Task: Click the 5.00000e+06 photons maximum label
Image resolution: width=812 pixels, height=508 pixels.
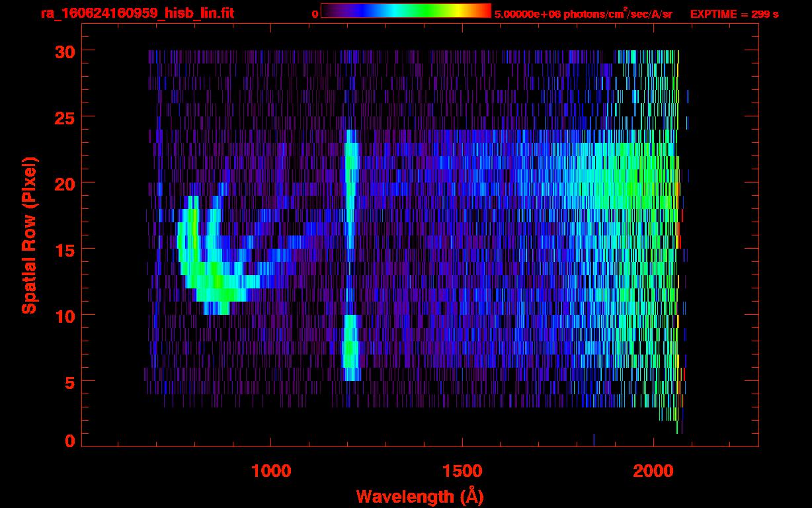Action: 583,14
